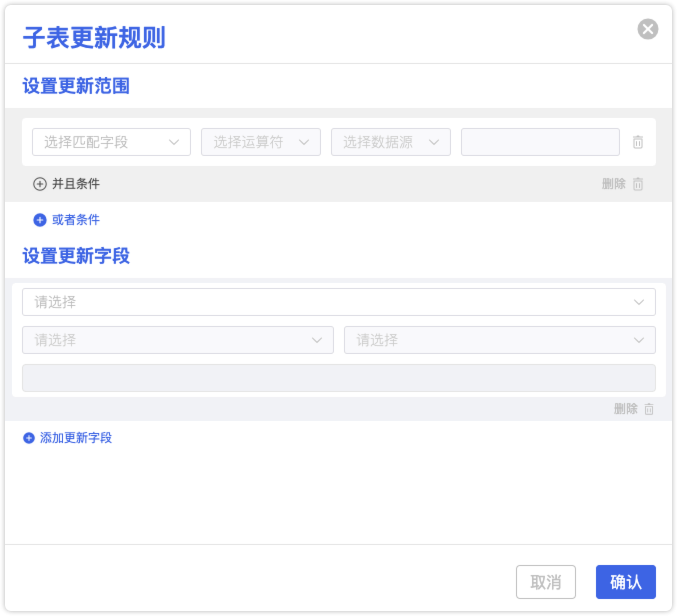Image resolution: width=677 pixels, height=616 pixels.
Task: Click the blue plus icon for 或者条件
Action: point(40,220)
